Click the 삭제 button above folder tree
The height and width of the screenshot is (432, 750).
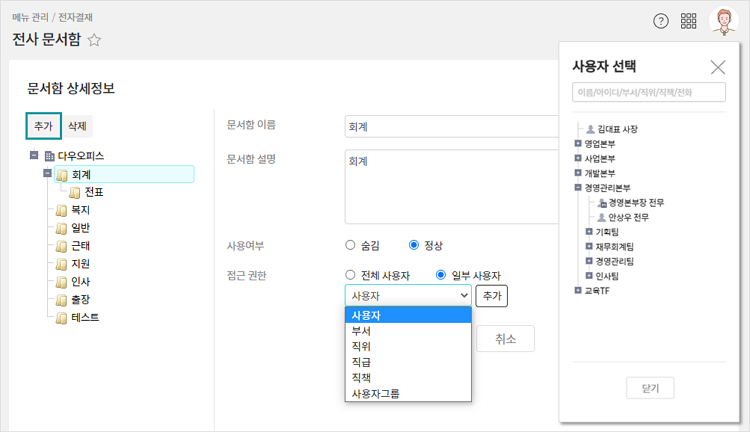click(77, 126)
